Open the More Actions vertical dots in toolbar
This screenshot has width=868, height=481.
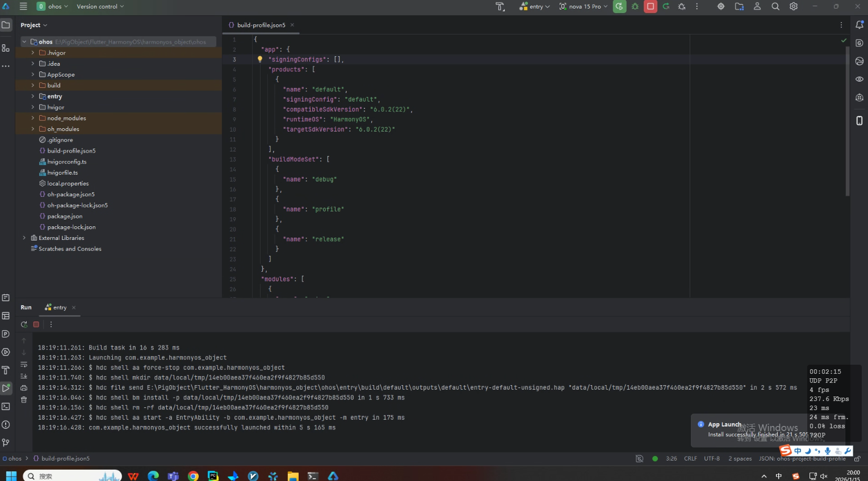pyautogui.click(x=697, y=6)
